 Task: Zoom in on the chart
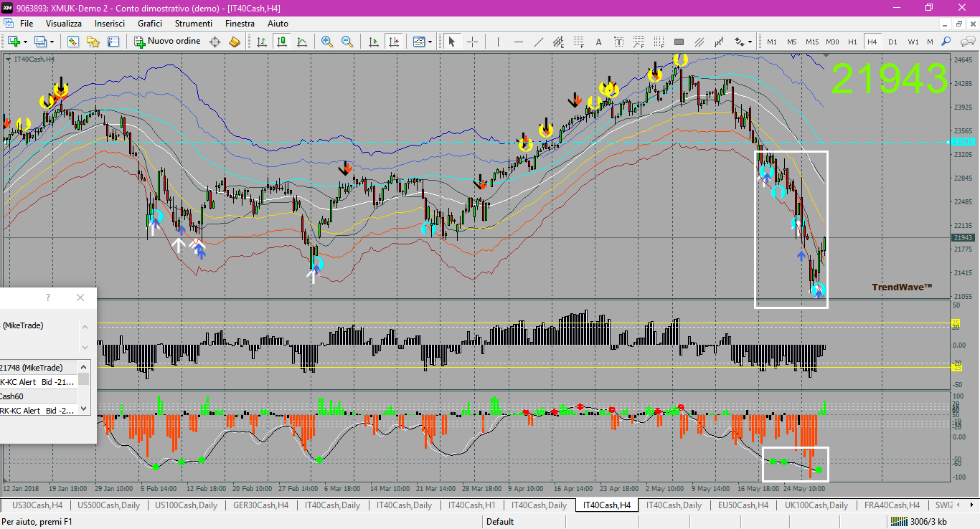click(327, 42)
